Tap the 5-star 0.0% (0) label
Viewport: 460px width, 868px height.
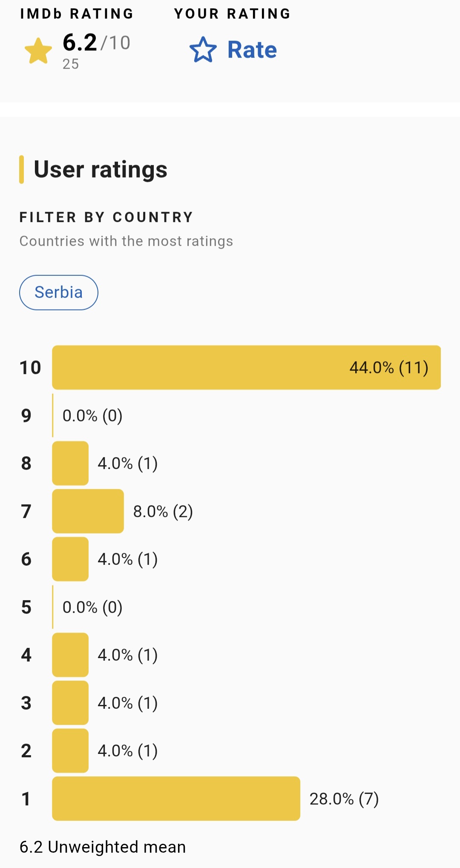tap(92, 607)
